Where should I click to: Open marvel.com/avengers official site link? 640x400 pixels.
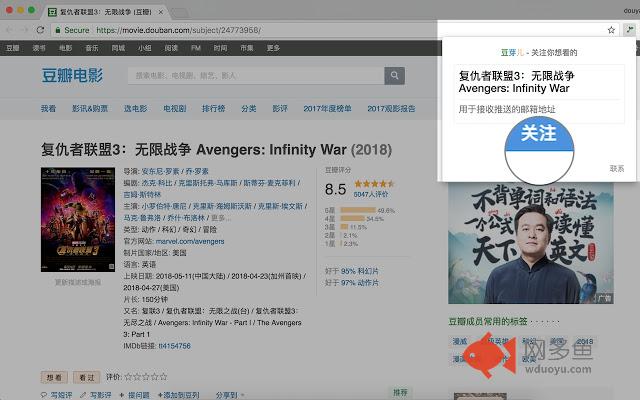coord(190,241)
